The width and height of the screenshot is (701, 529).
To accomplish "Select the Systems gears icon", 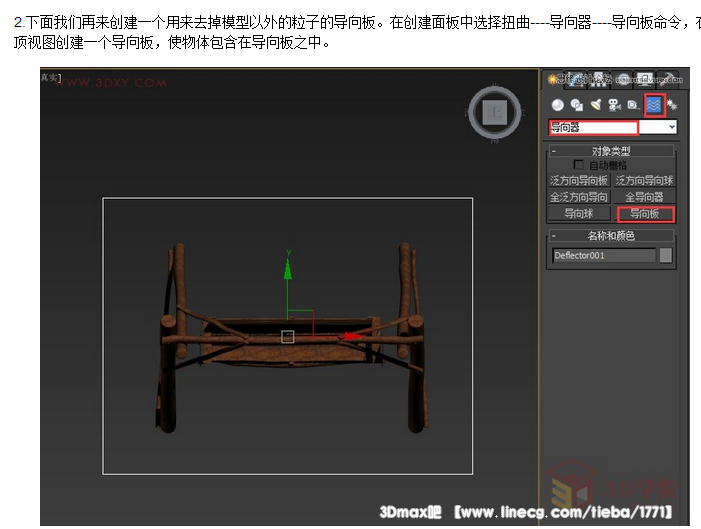I will [672, 106].
